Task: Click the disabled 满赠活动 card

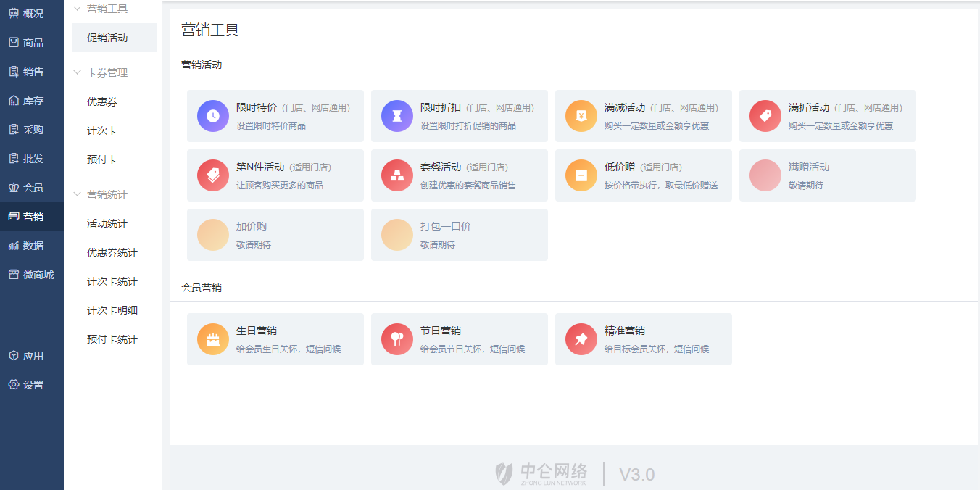Action: point(827,175)
